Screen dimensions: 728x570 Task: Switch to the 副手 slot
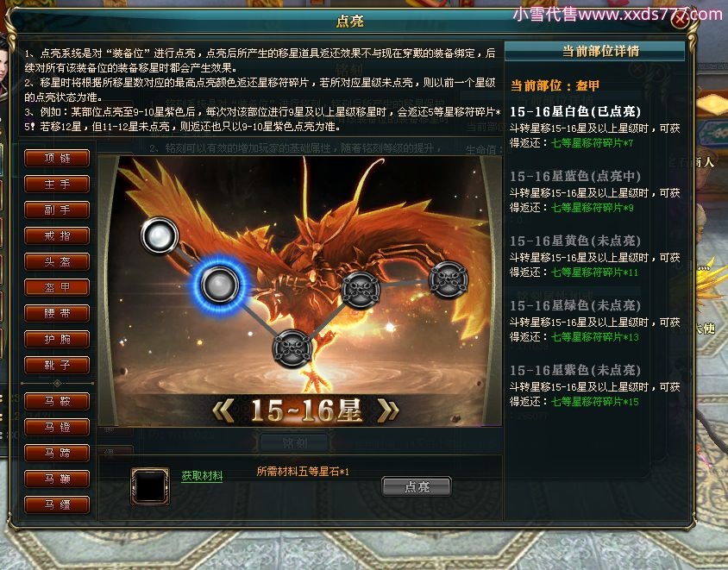pos(57,210)
